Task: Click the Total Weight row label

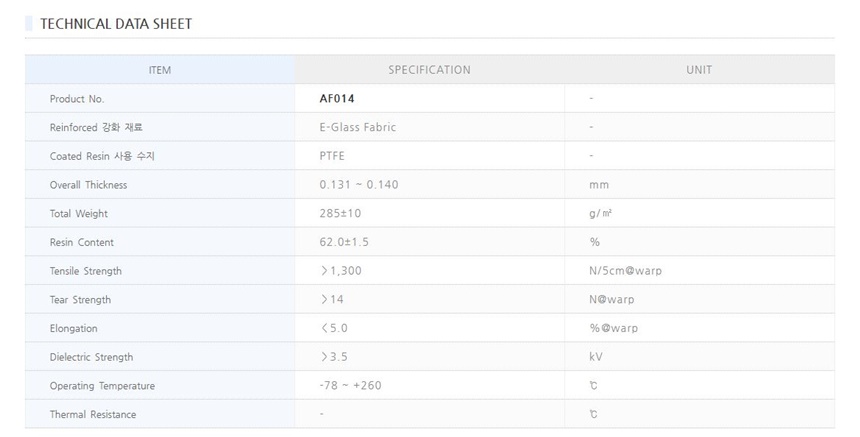Action: pyautogui.click(x=79, y=214)
